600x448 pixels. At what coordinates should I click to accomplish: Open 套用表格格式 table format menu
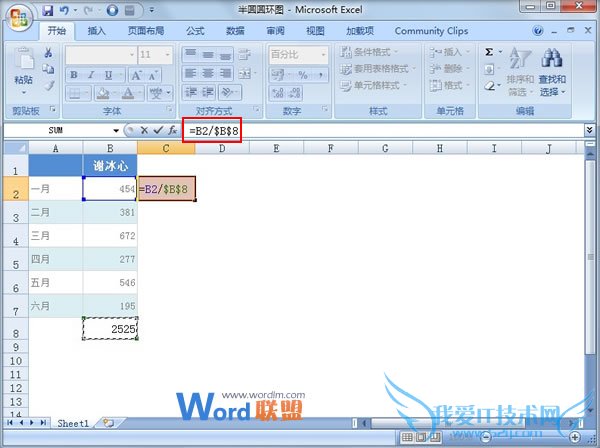point(378,69)
